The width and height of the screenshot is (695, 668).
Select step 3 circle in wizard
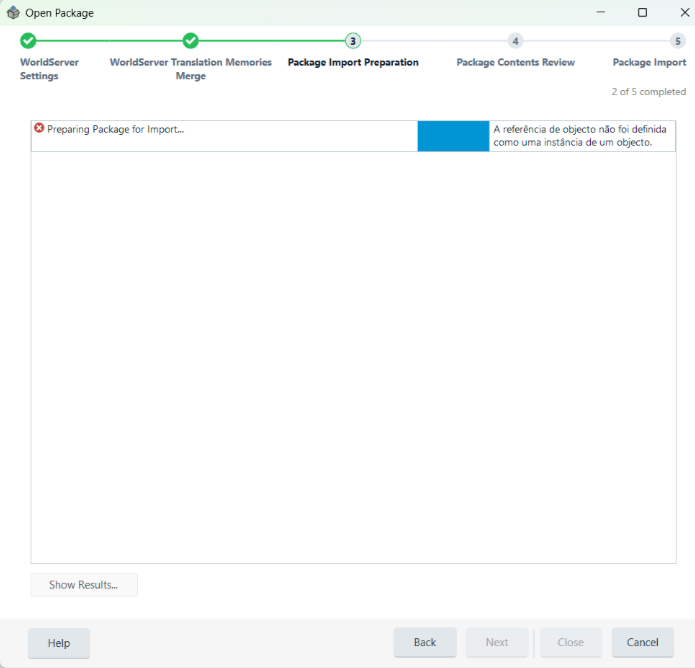353,41
